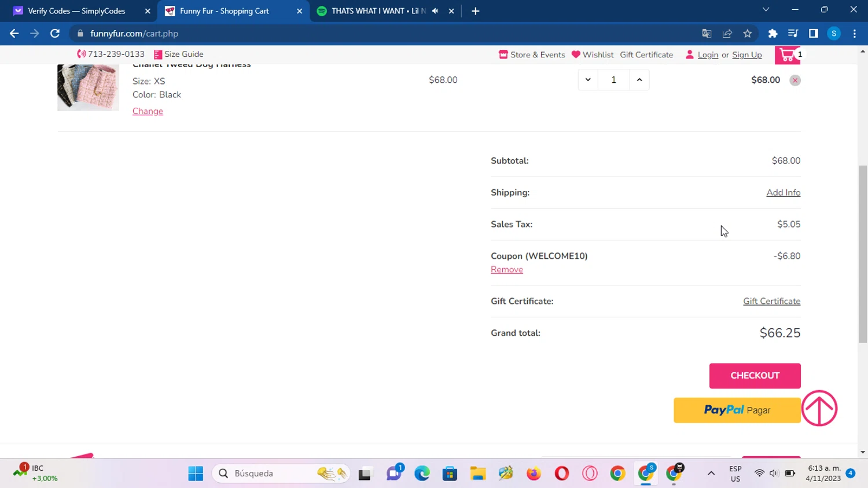Go back in browser history
Screen dimensions: 868x488
coord(14,34)
